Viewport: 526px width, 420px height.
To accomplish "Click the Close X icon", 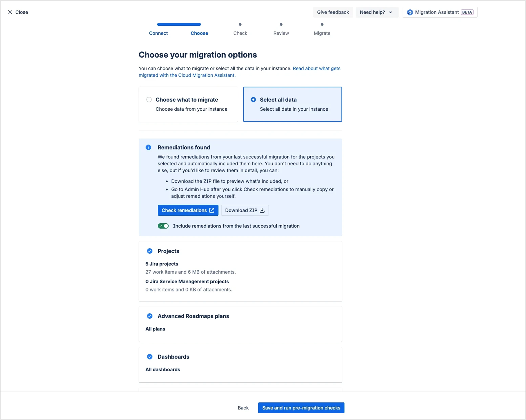I will tap(10, 12).
